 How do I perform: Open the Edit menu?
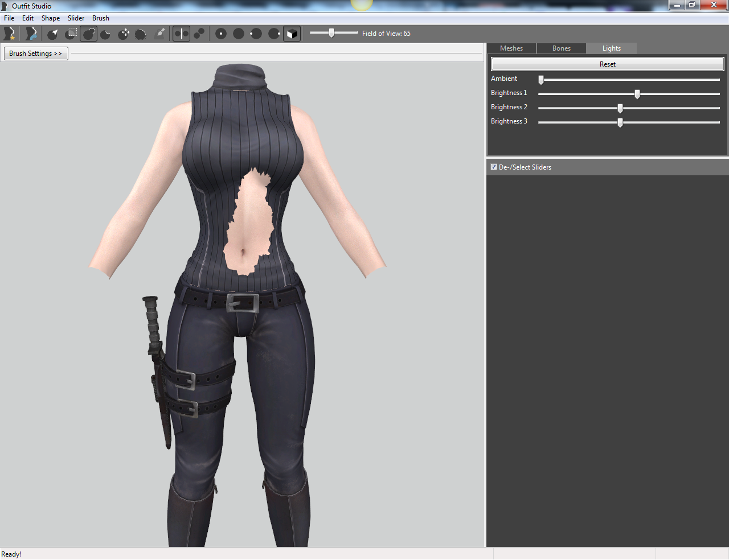point(28,18)
